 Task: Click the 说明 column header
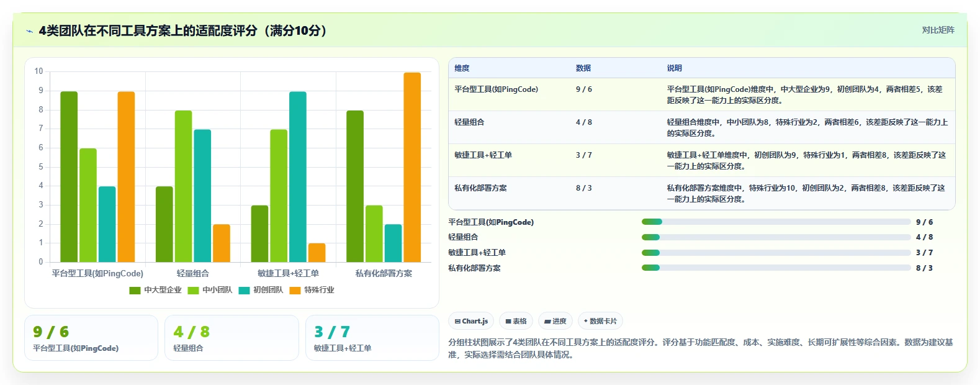tap(675, 68)
